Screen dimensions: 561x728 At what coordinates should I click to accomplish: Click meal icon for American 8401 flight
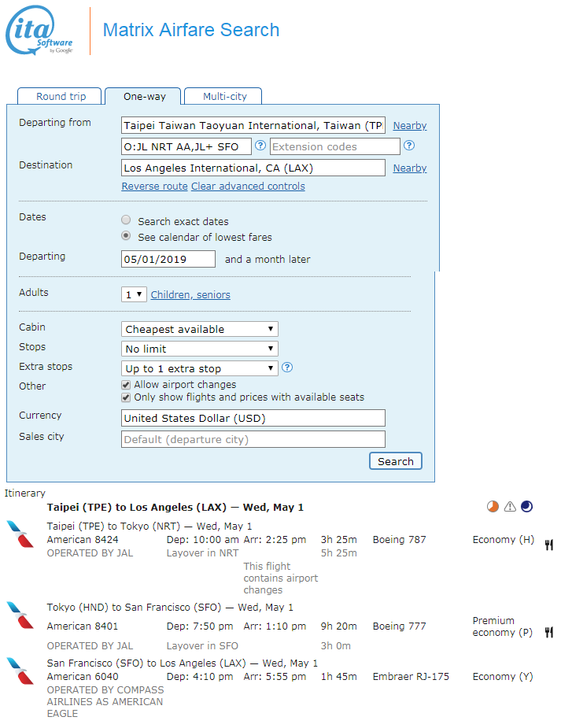coord(549,632)
